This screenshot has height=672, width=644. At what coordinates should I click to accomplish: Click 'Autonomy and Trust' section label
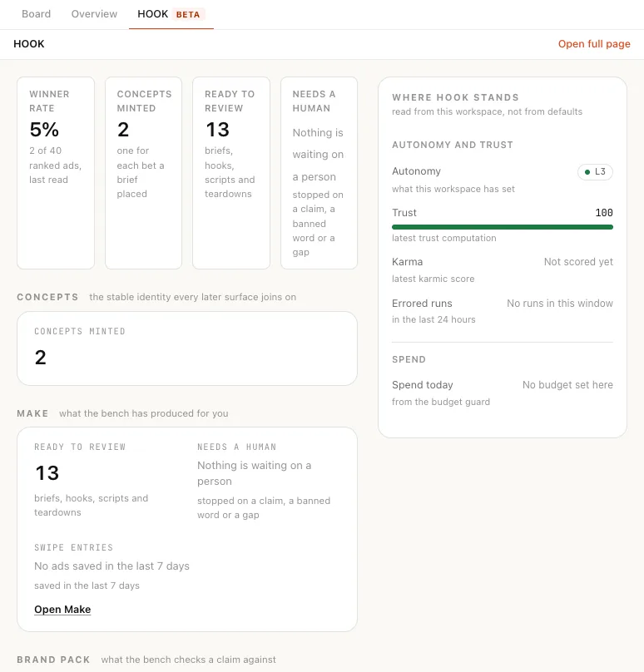point(453,145)
